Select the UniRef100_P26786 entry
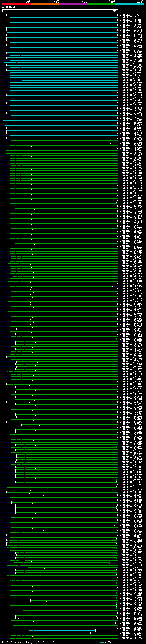The height and width of the screenshot is (644, 146). tap(131, 548)
